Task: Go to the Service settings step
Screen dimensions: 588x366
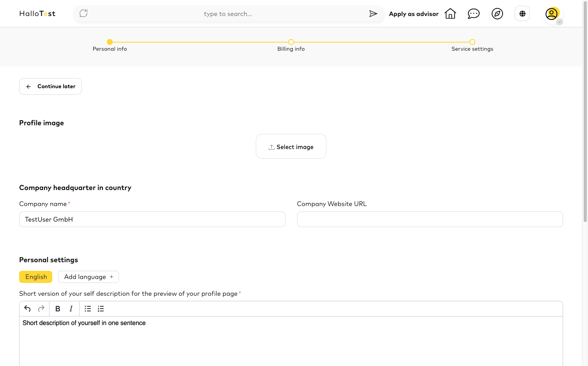Action: coord(472,45)
